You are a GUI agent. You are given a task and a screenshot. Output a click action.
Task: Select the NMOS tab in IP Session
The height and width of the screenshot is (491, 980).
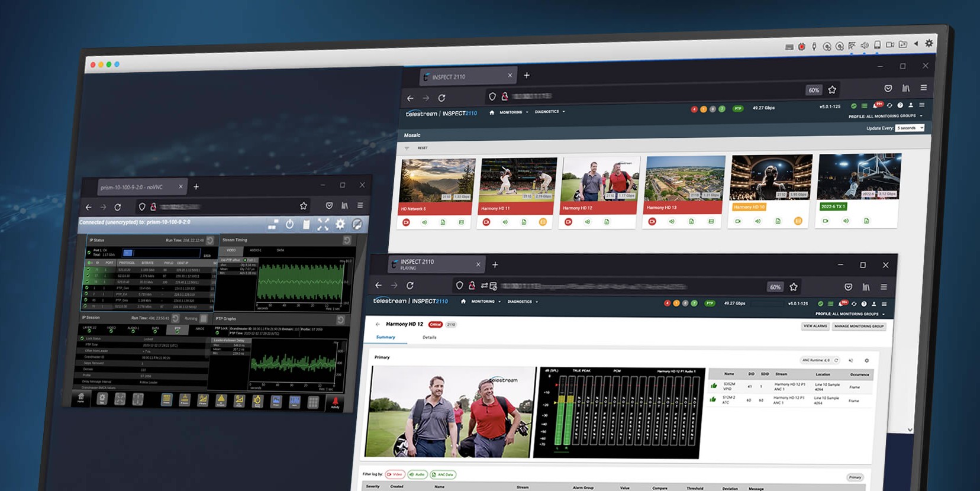click(200, 328)
